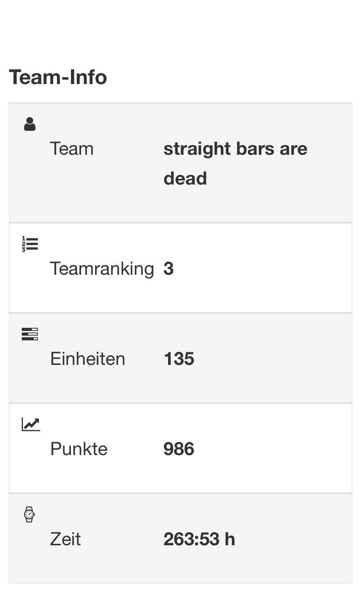Select the Punkte value 986
Image resolution: width=364 pixels, height=611 pixels.
click(x=179, y=449)
